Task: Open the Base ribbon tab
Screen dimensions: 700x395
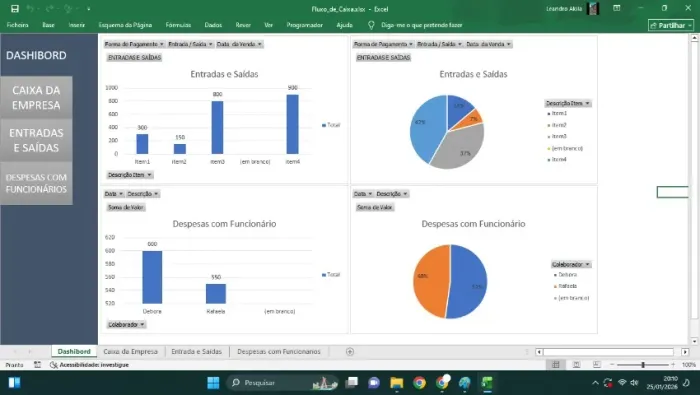Action: click(x=48, y=25)
